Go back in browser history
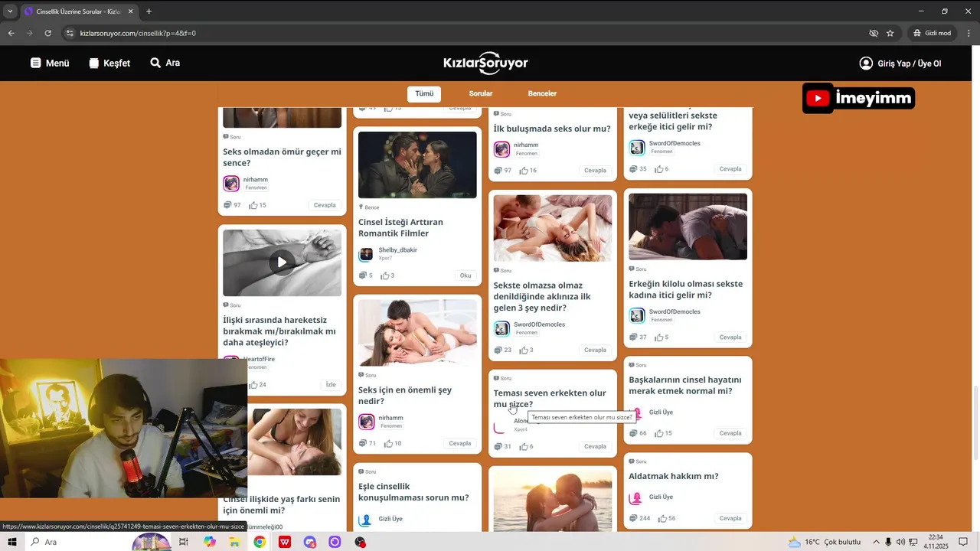Image resolution: width=980 pixels, height=551 pixels. 11,33
